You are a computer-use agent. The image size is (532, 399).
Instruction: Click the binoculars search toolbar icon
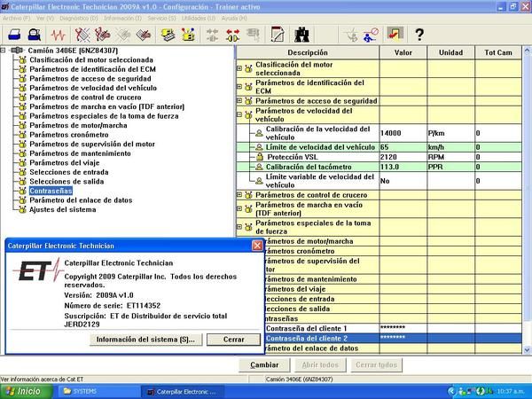pos(301,35)
